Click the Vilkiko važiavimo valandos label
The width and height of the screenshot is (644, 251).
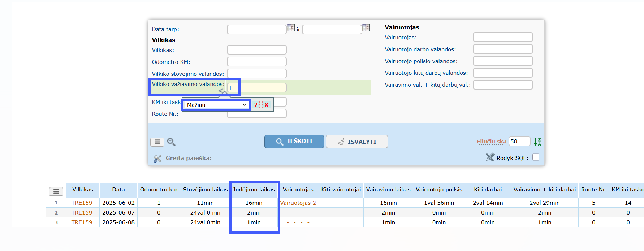coord(188,84)
